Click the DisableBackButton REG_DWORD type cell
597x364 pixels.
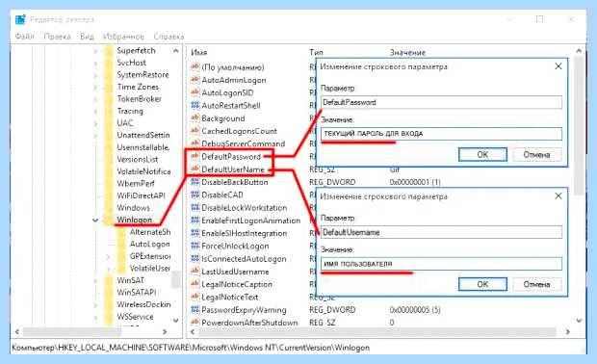point(332,182)
